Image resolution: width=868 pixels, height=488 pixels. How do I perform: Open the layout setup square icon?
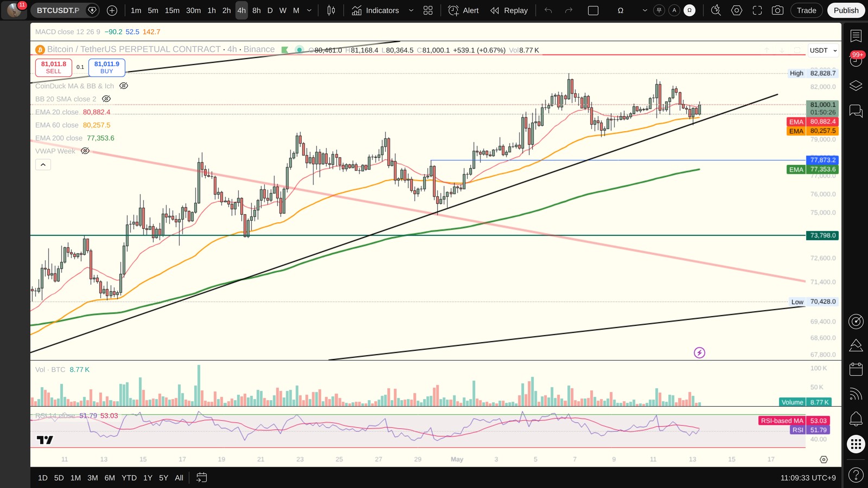pyautogui.click(x=593, y=10)
